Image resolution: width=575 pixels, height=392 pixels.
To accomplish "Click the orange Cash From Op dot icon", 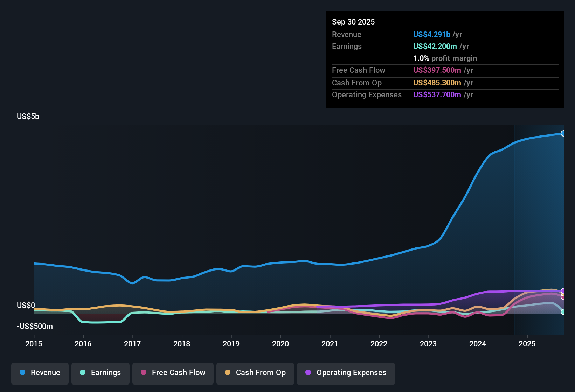I will click(228, 373).
